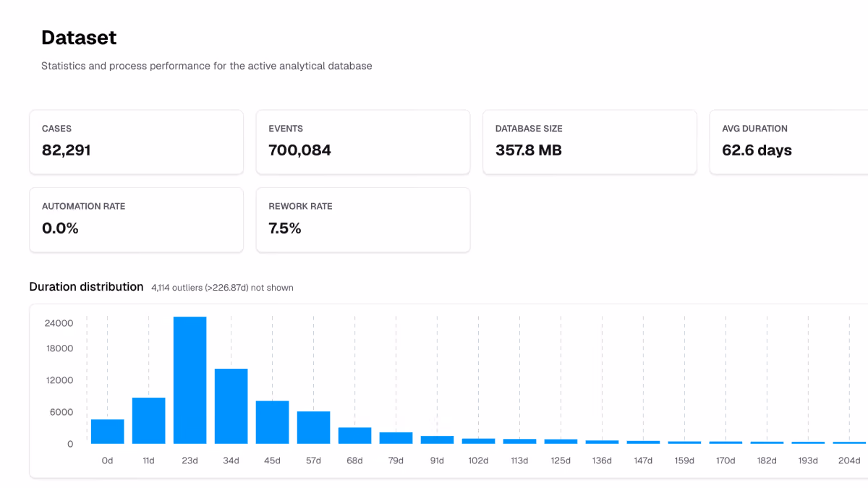Image resolution: width=868 pixels, height=488 pixels.
Task: Click the "4,114 outliers" not shown note
Action: pyautogui.click(x=222, y=288)
